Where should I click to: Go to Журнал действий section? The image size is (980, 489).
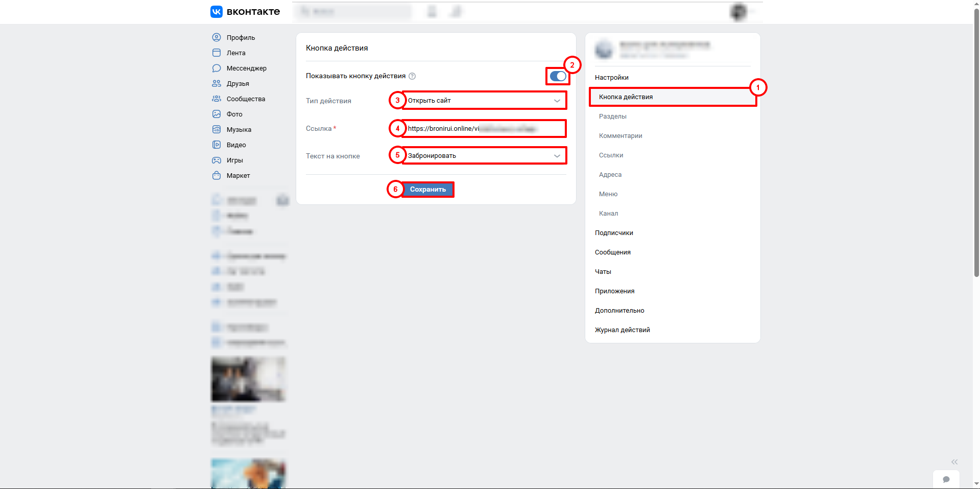[622, 330]
